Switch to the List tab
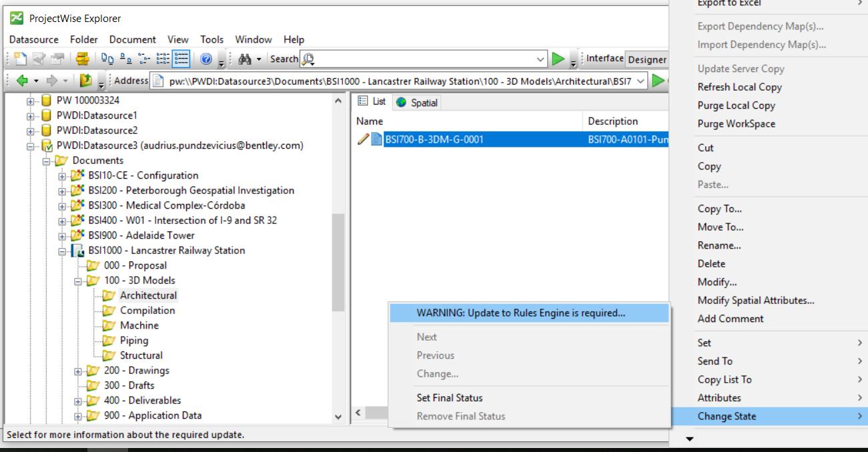Viewport: 868px width, 452px height. 372,101
